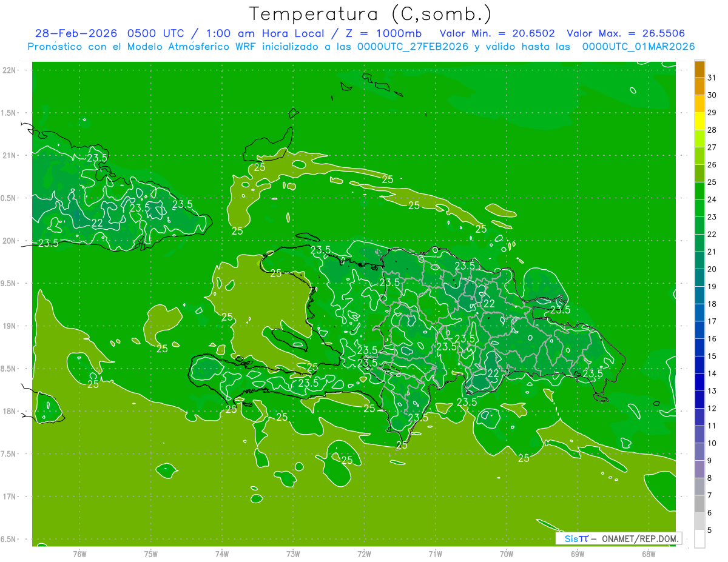Click the legend value '15'
The height and width of the screenshot is (562, 728).
(712, 356)
